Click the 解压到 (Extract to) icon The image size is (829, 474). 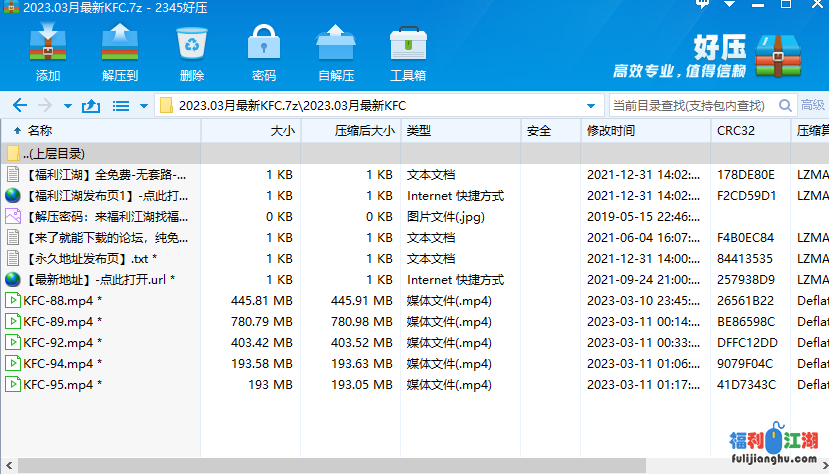pos(119,53)
